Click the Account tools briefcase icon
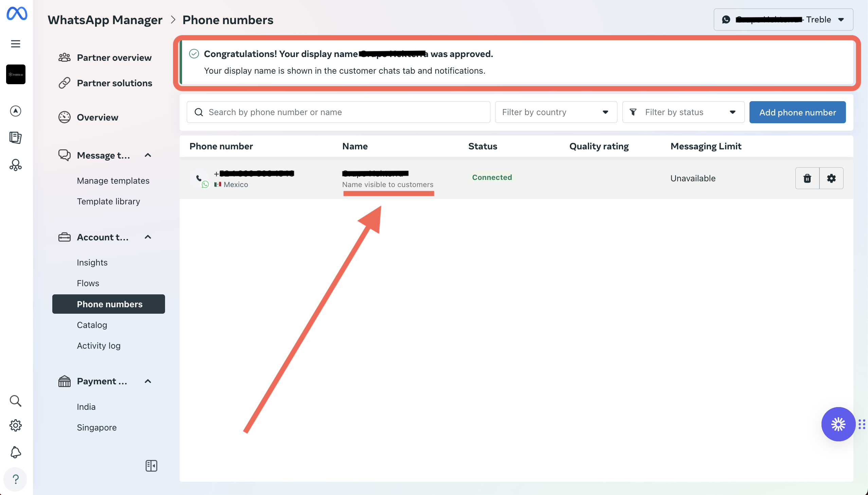The image size is (868, 495). coord(64,237)
